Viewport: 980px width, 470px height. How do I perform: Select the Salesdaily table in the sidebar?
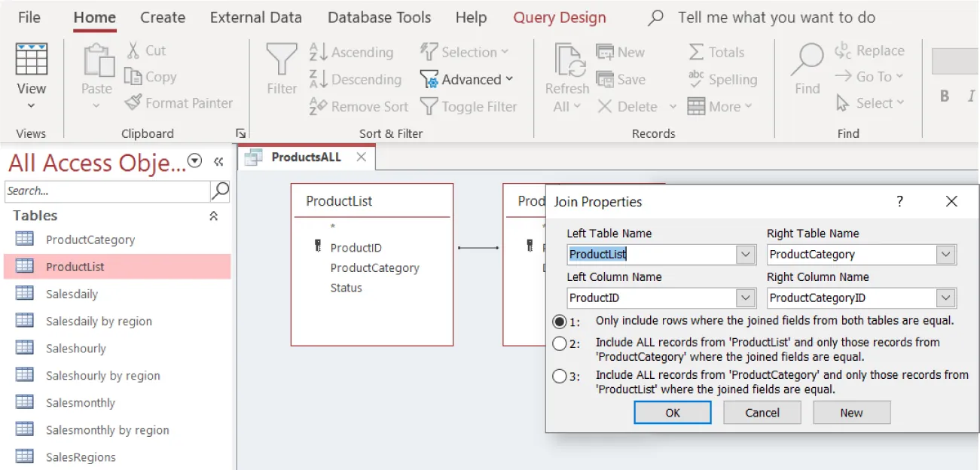(78, 294)
